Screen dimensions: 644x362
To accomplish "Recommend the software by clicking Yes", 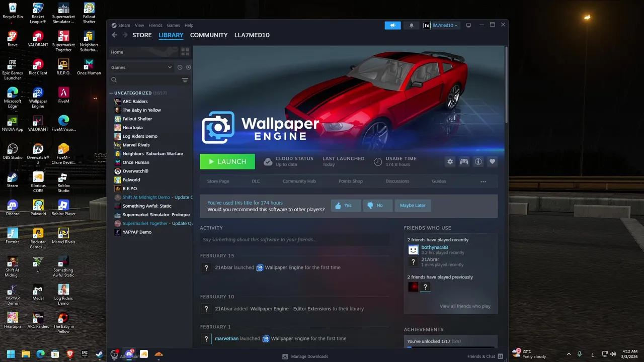I will [x=346, y=205].
